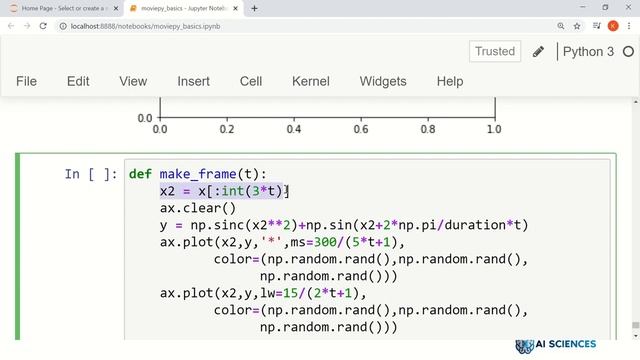This screenshot has height=360, width=640.
Task: Close the Home Page tab
Action: [116, 8]
